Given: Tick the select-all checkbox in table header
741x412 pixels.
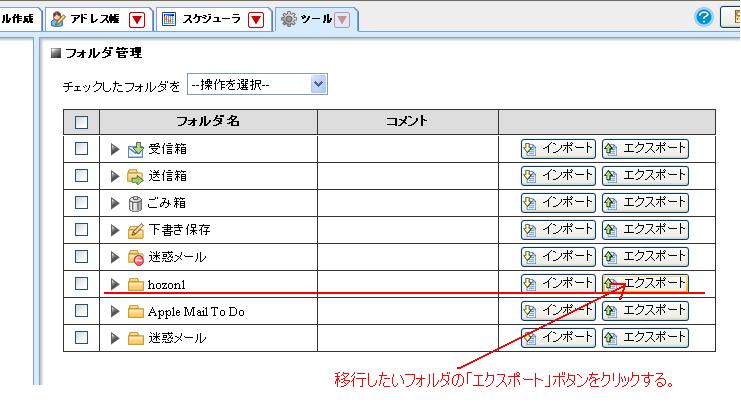Looking at the screenshot, I should click(x=81, y=122).
